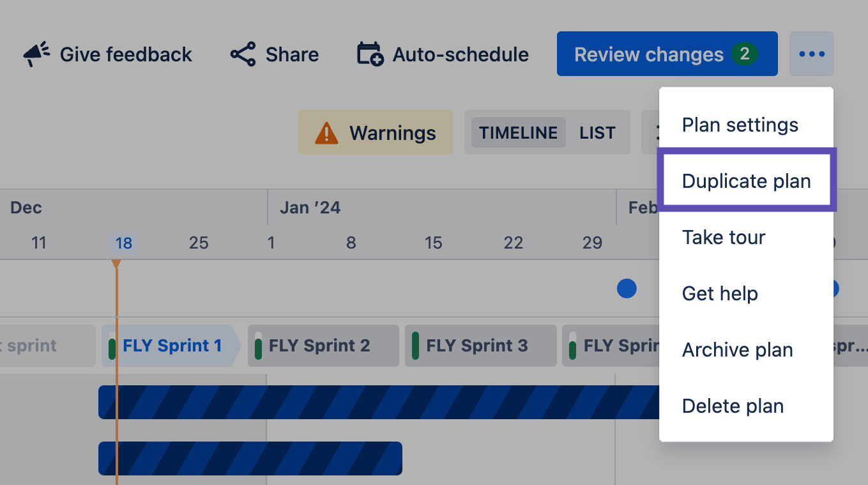Toggle the Warnings filter
The image size is (868, 485).
tap(376, 132)
